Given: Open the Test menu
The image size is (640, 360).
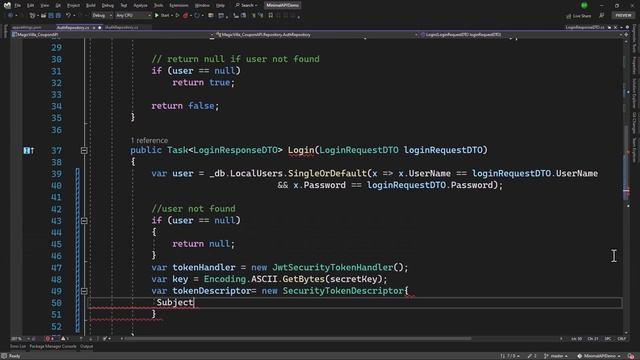Looking at the screenshot, I should 124,5.
